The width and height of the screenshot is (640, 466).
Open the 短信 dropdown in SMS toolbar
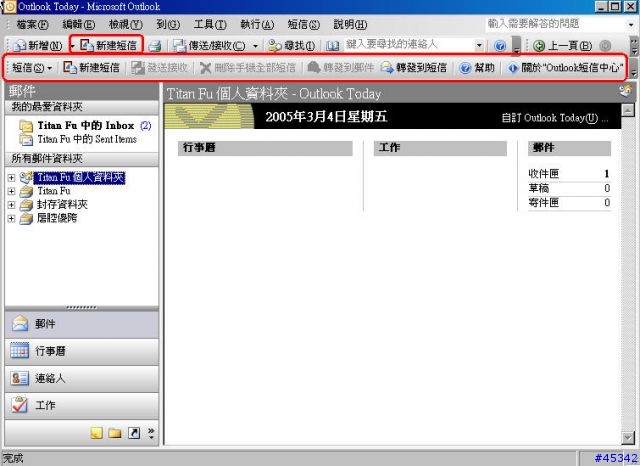(32, 67)
